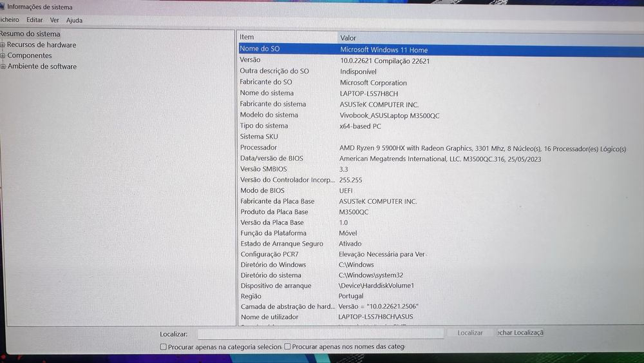Image resolution: width=644 pixels, height=363 pixels.
Task: Select Produto da Placa Base row
Action: [441, 211]
